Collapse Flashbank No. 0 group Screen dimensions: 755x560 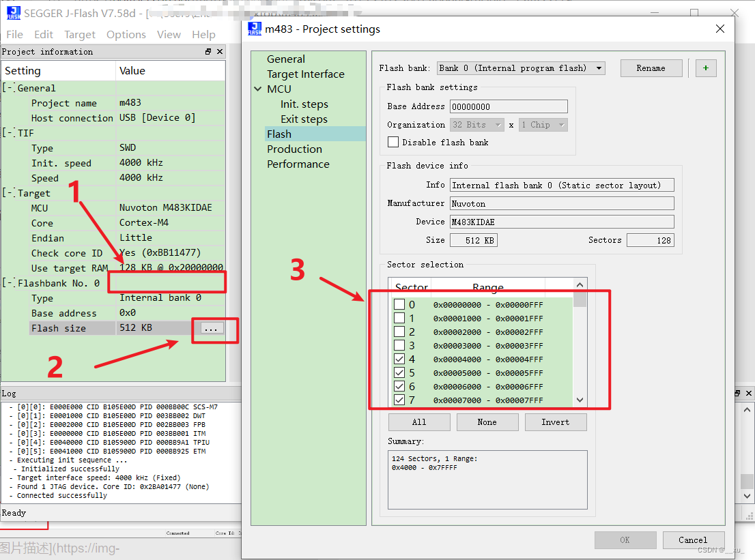tap(8, 283)
